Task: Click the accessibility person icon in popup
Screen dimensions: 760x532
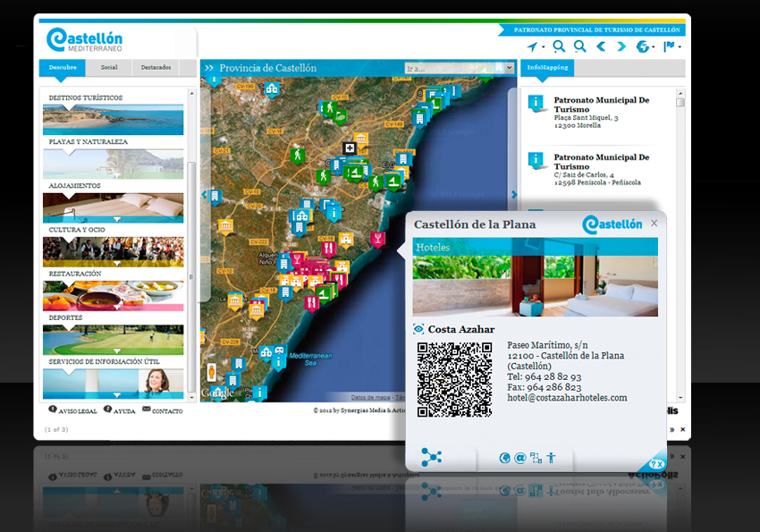Action: click(551, 458)
